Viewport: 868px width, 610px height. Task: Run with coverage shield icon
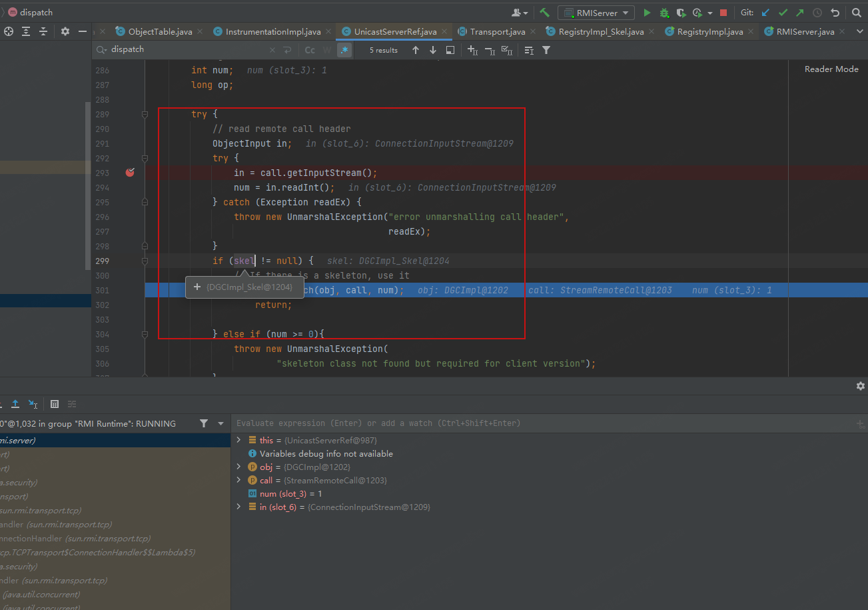(681, 13)
